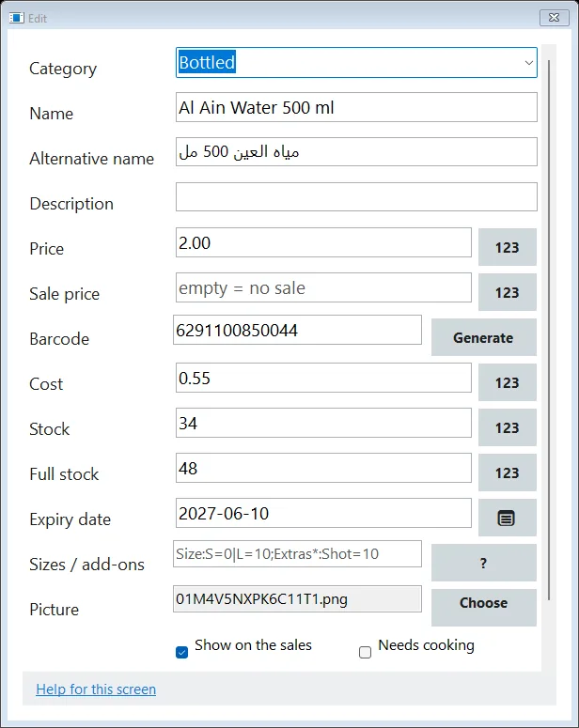This screenshot has height=728, width=579.
Task: Click the Alternative name input field
Action: (356, 152)
